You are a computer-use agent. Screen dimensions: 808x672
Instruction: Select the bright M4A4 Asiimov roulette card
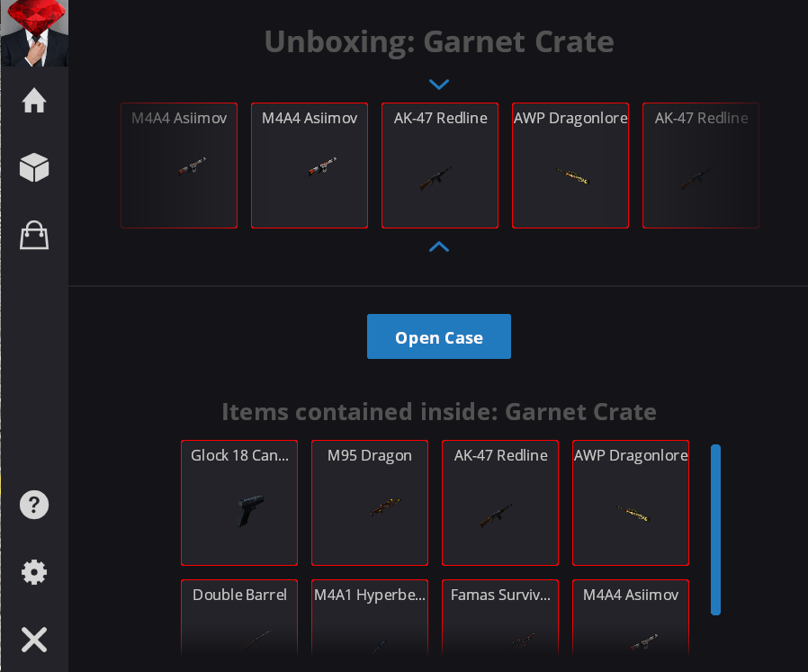click(310, 166)
